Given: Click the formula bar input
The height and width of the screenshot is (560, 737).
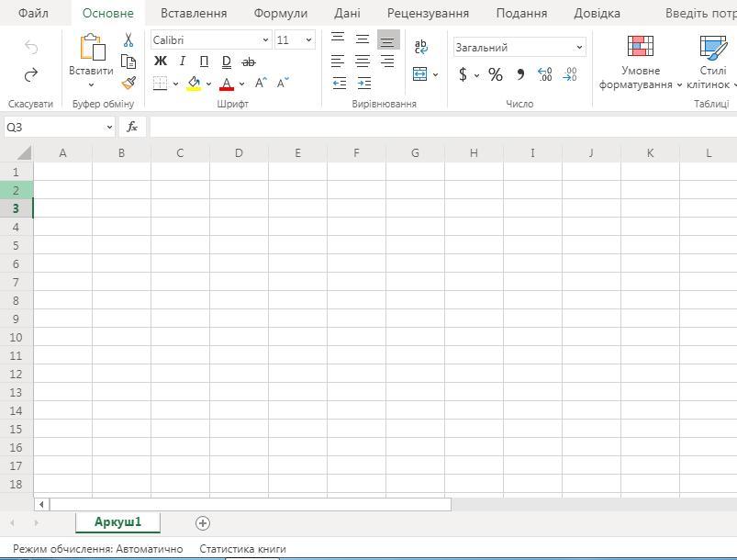Looking at the screenshot, I should (x=443, y=127).
